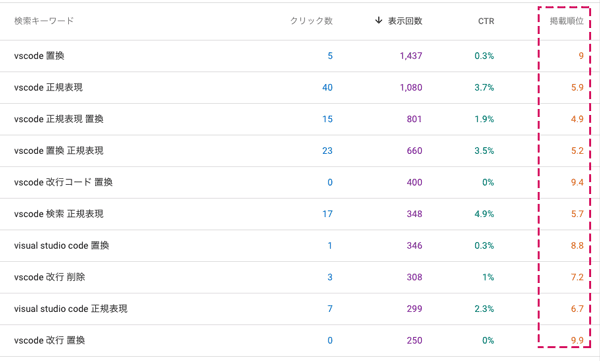Image resolution: width=600 pixels, height=361 pixels.
Task: Click the 348 impressions value
Action: coord(414,214)
